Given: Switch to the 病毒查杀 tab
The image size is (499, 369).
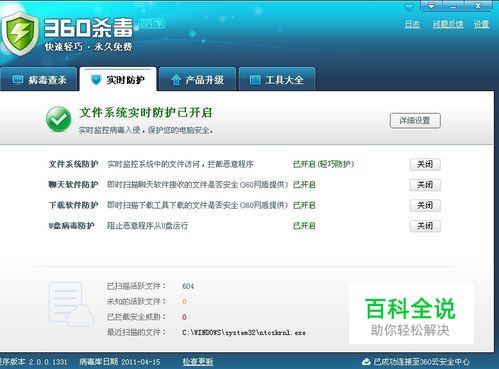Looking at the screenshot, I should (39, 79).
